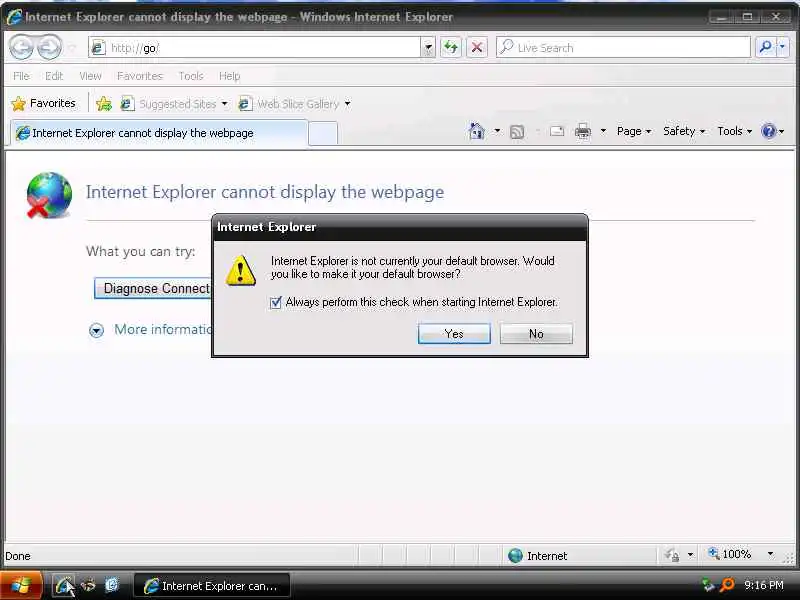Expand Suggested Sites dropdown
The height and width of the screenshot is (600, 800).
[224, 104]
